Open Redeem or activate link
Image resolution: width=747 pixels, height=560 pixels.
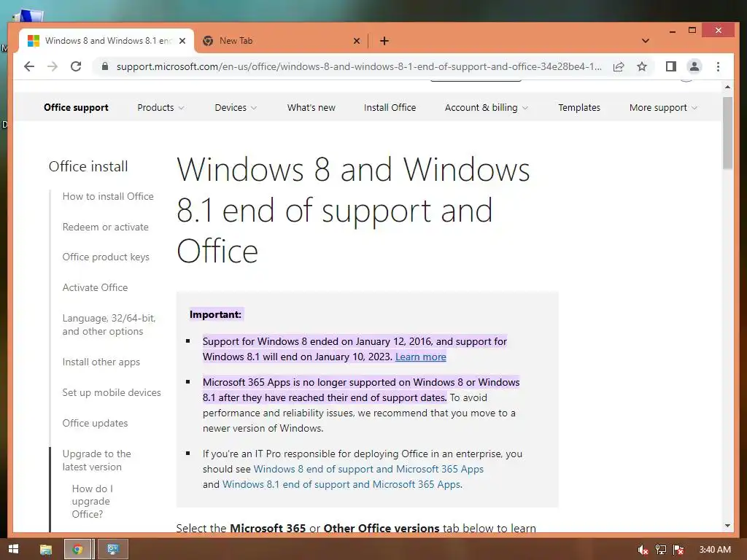point(105,227)
